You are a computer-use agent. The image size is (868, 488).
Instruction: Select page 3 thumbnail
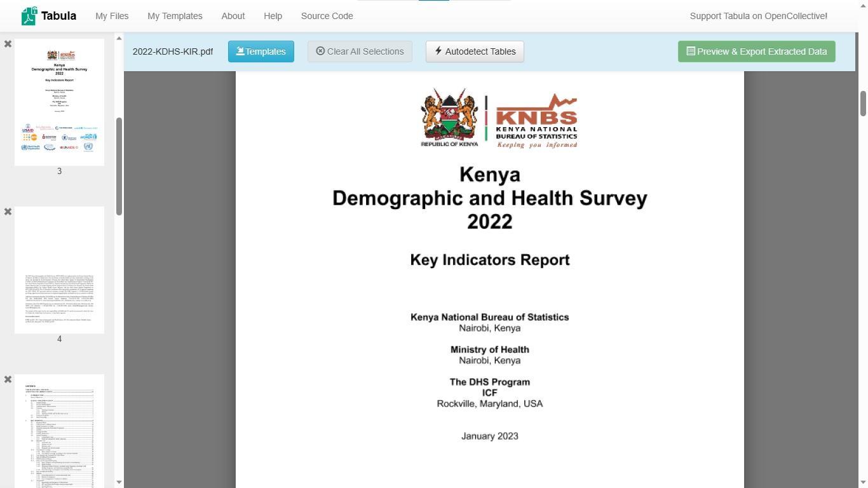pos(59,102)
